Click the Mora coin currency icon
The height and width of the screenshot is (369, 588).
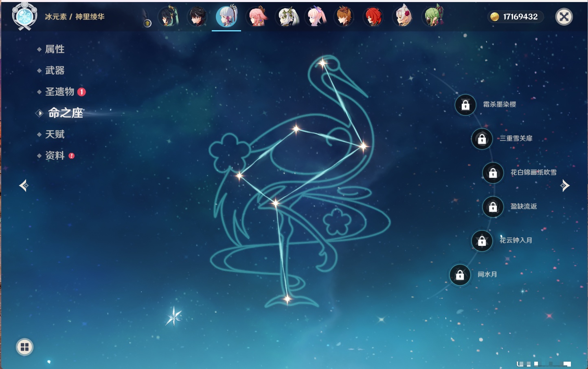coord(494,17)
